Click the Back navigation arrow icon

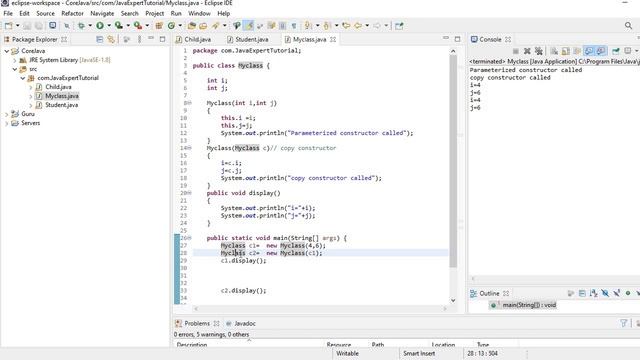coord(358,26)
